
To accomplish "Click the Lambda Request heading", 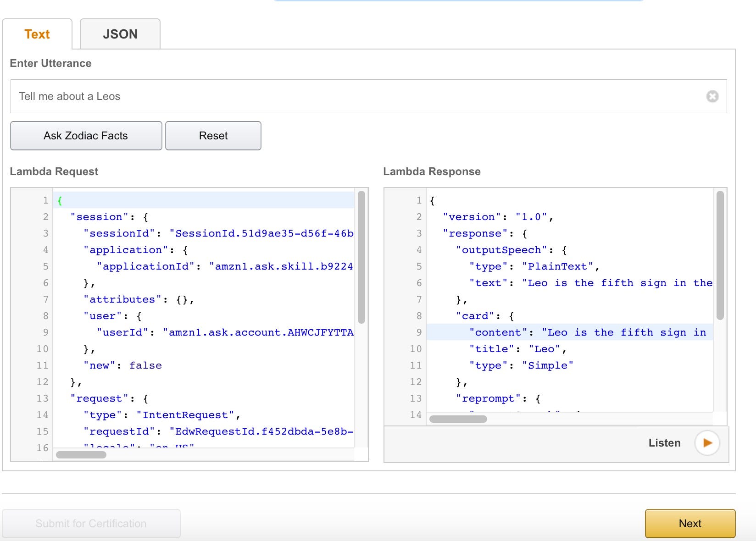I will click(54, 171).
